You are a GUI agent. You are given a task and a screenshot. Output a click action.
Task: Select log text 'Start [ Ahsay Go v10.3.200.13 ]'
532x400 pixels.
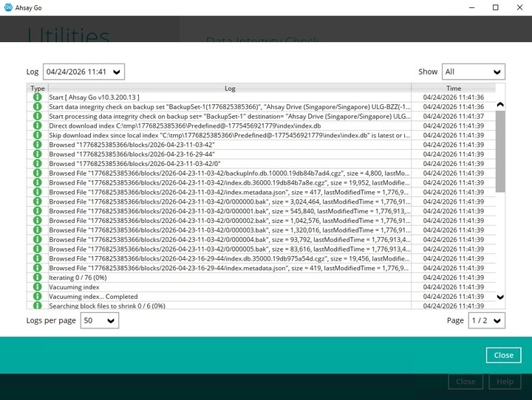94,97
